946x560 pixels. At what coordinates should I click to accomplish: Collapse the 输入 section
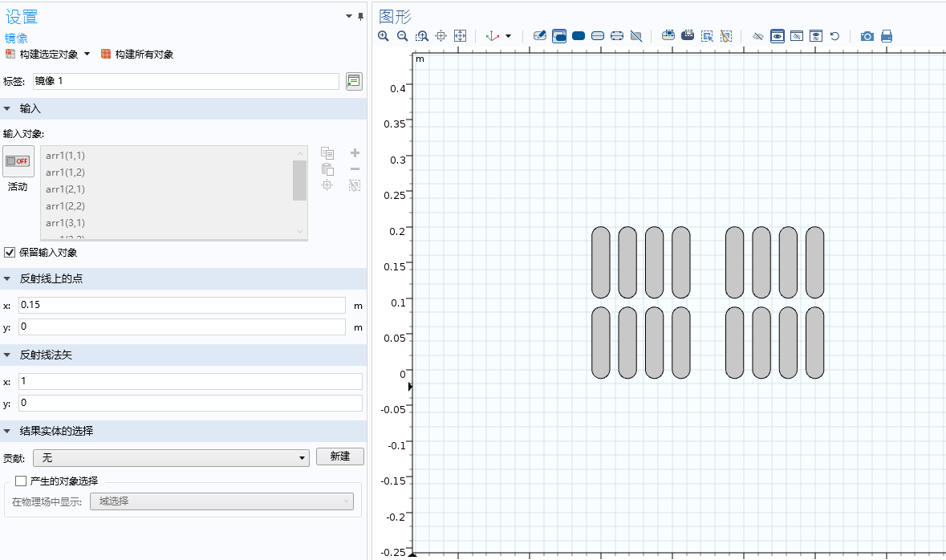pos(7,108)
